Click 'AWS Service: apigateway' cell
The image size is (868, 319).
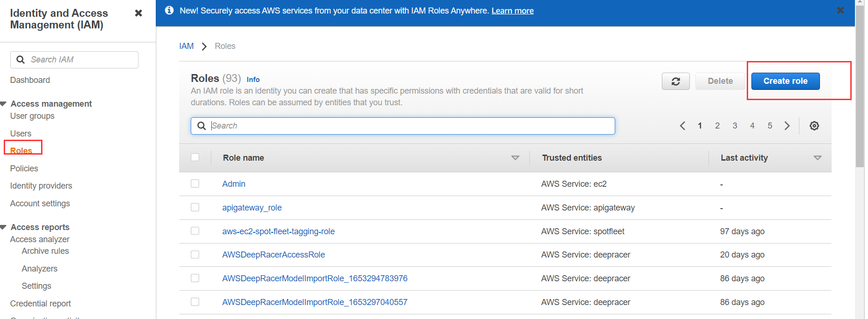pyautogui.click(x=588, y=208)
